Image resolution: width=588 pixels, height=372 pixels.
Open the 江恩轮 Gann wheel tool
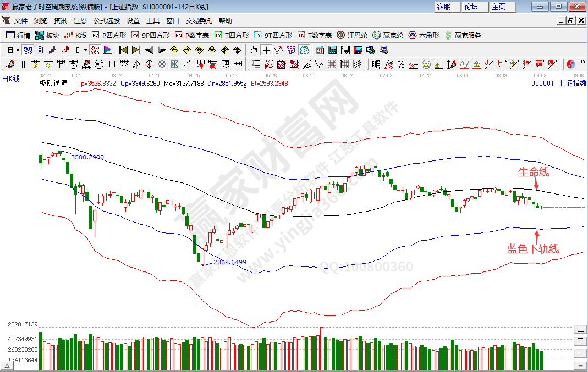point(352,35)
